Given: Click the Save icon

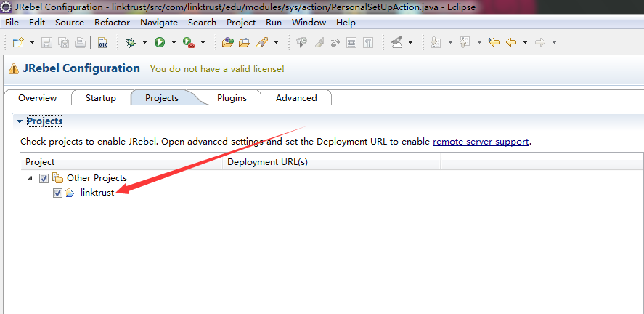Looking at the screenshot, I should pos(46,42).
